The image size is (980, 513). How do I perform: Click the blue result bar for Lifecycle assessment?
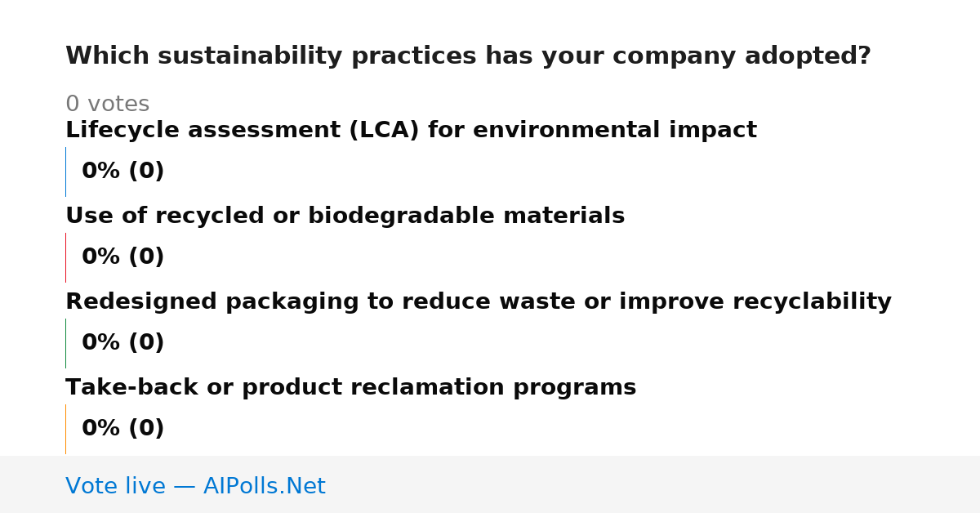[65, 172]
